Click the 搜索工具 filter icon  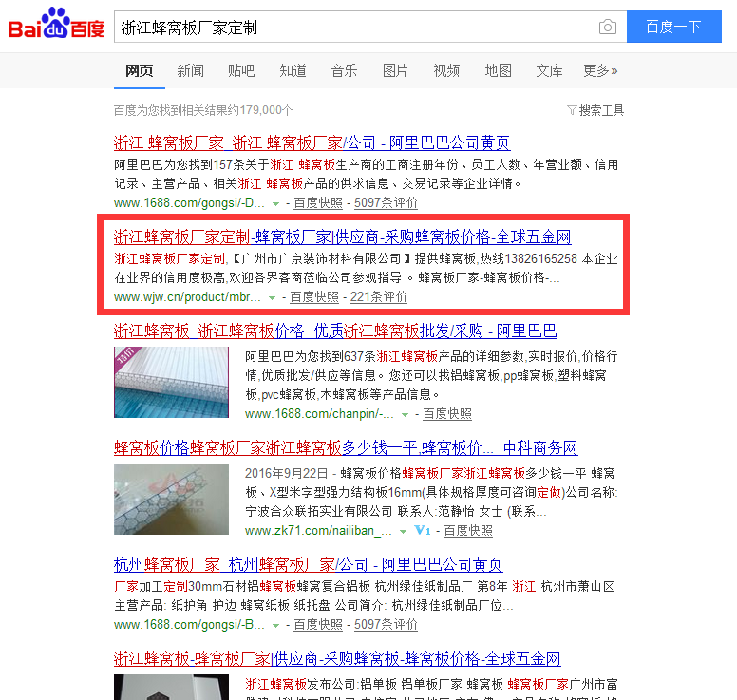(572, 110)
